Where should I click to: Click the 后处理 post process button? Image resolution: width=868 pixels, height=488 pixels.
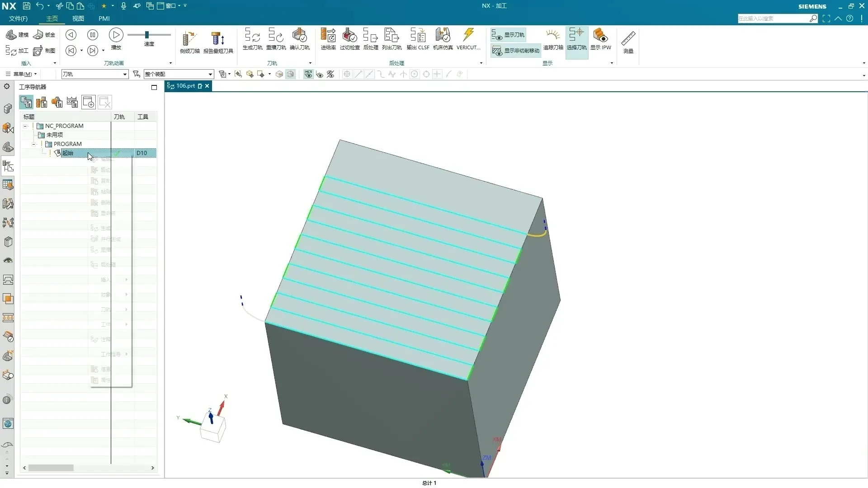(x=370, y=36)
